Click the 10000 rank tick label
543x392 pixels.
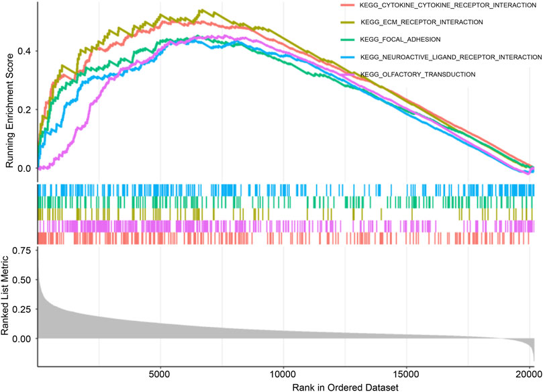(x=283, y=375)
